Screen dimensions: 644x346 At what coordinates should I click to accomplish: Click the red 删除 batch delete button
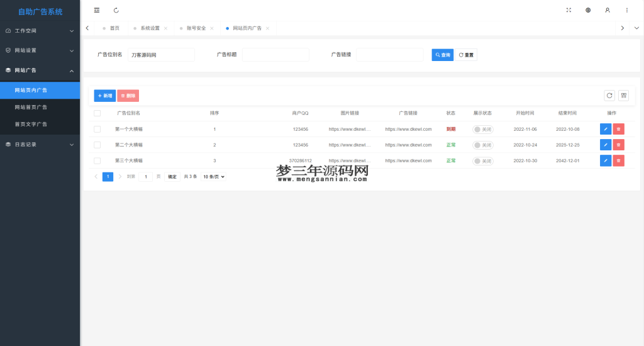tap(128, 96)
